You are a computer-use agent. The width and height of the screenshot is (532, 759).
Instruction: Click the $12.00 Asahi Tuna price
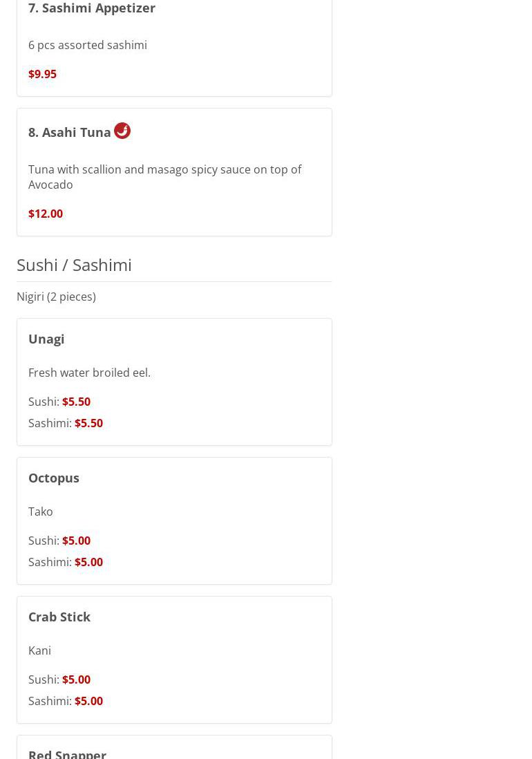pyautogui.click(x=46, y=214)
